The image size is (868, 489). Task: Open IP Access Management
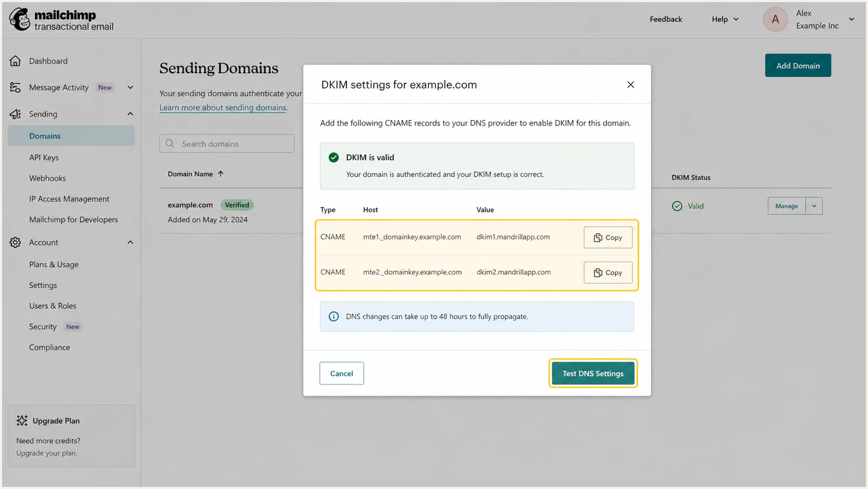pos(69,199)
